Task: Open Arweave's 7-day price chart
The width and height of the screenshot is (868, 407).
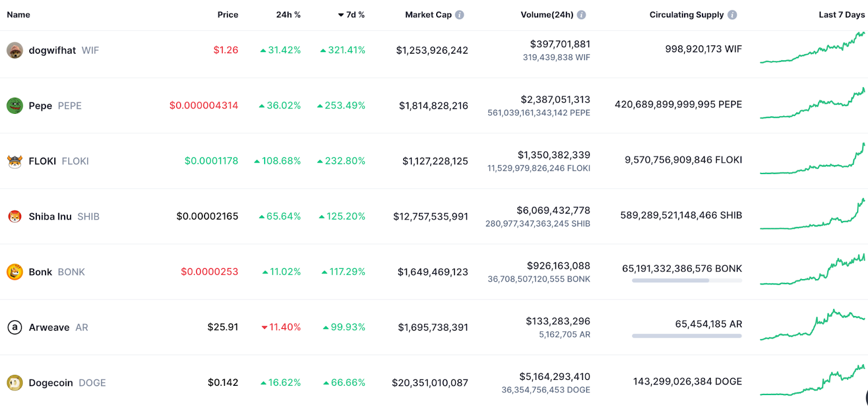Action: click(812, 325)
